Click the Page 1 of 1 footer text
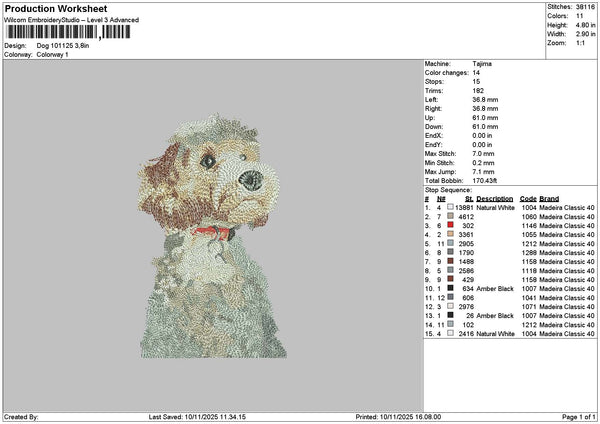The height and width of the screenshot is (424, 600). click(579, 417)
